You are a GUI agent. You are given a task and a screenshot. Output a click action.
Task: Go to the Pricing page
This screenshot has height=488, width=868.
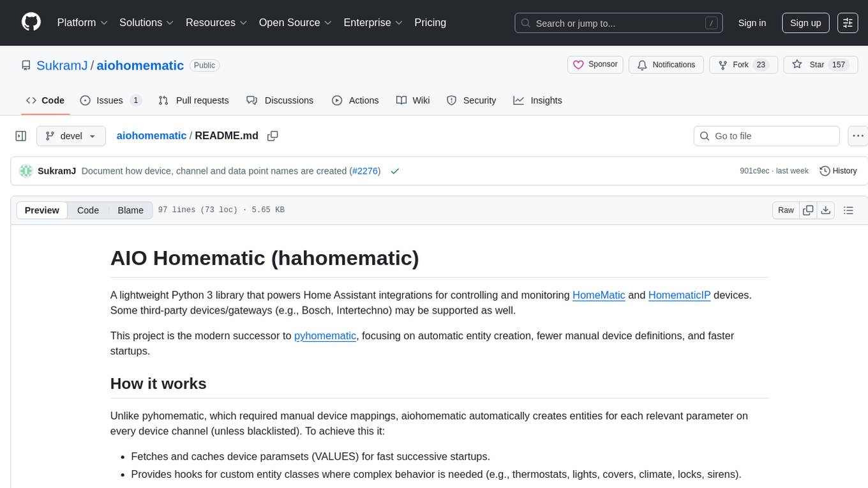430,22
